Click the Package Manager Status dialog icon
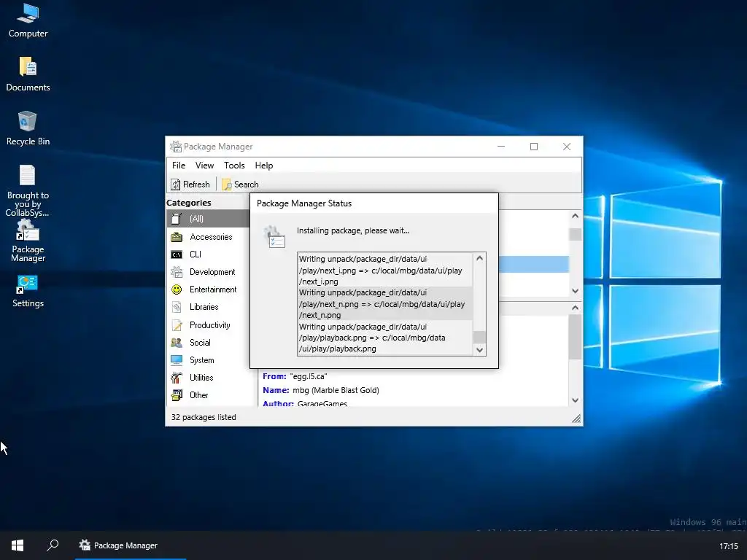 (274, 237)
